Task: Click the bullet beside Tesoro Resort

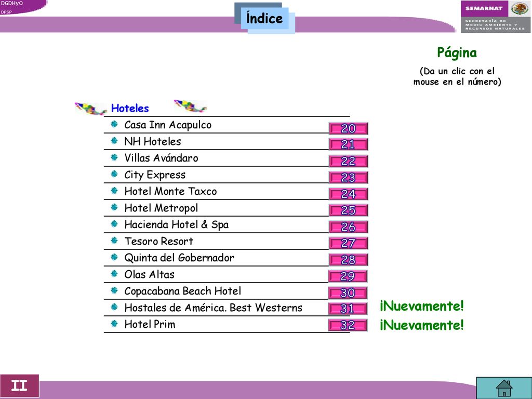Action: point(114,240)
